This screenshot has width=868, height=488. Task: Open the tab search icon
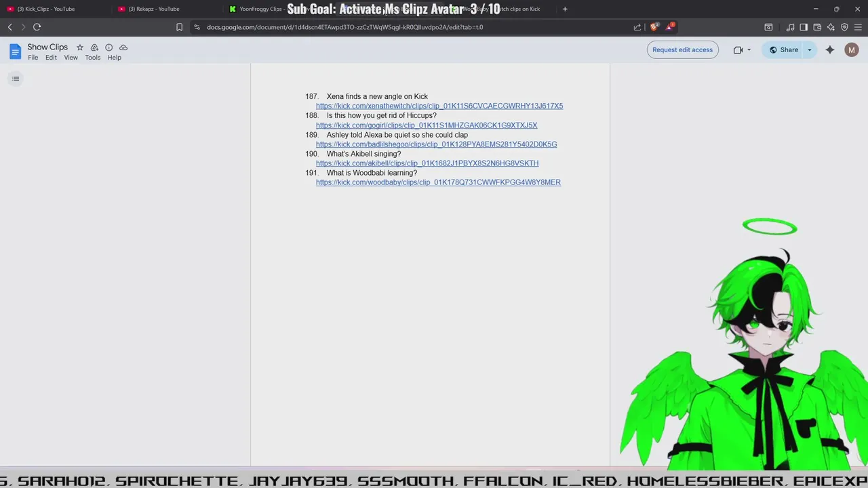(x=768, y=27)
